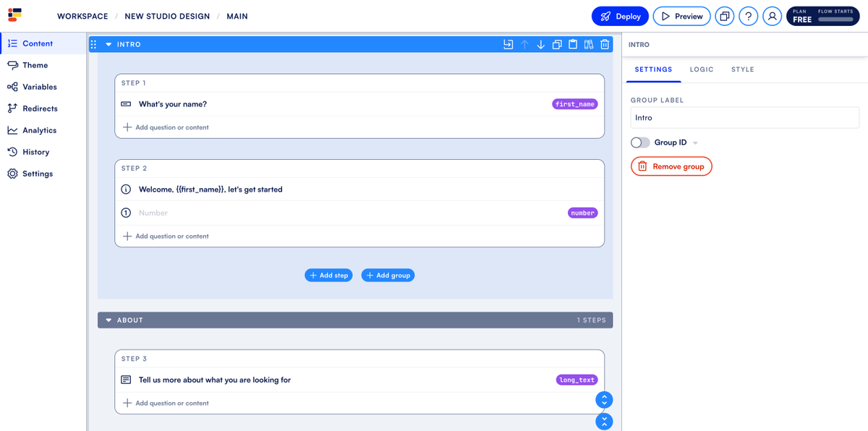868x431 pixels.
Task: Click the Deploy button
Action: click(620, 16)
